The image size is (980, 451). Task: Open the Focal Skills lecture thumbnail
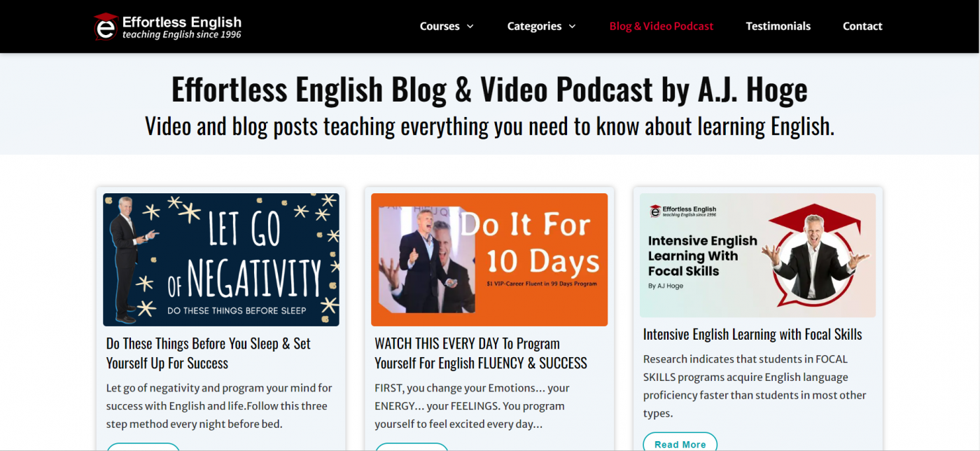[x=757, y=255]
